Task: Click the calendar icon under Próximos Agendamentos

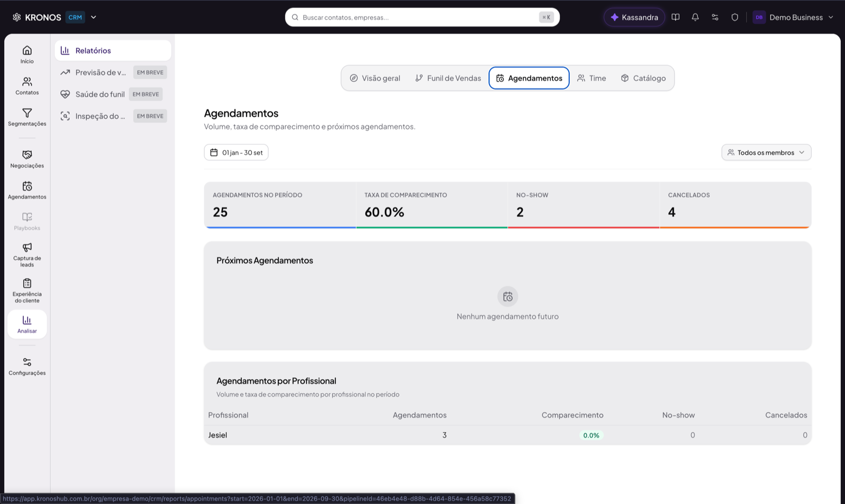Action: click(508, 297)
